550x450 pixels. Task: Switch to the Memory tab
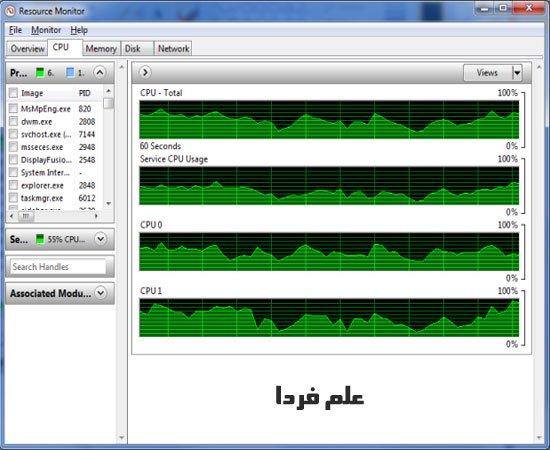coord(101,48)
